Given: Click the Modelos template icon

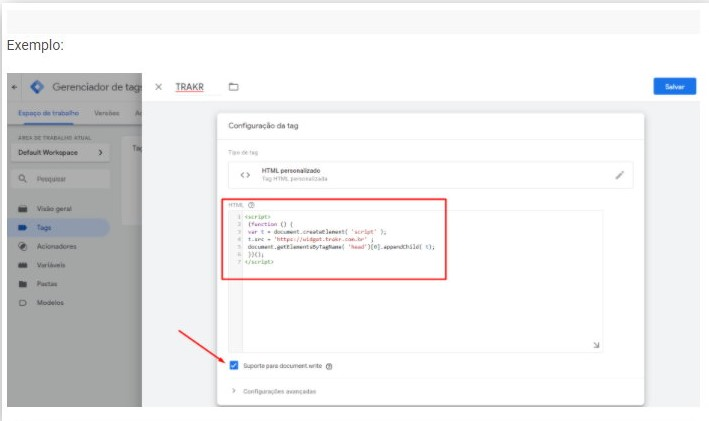Looking at the screenshot, I should pos(23,303).
